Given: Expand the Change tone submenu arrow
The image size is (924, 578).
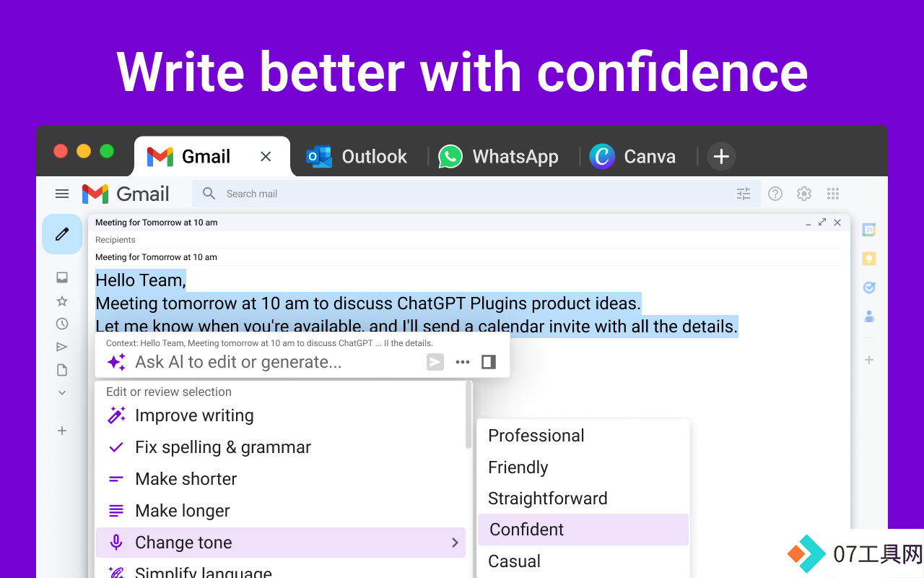Looking at the screenshot, I should point(455,543).
